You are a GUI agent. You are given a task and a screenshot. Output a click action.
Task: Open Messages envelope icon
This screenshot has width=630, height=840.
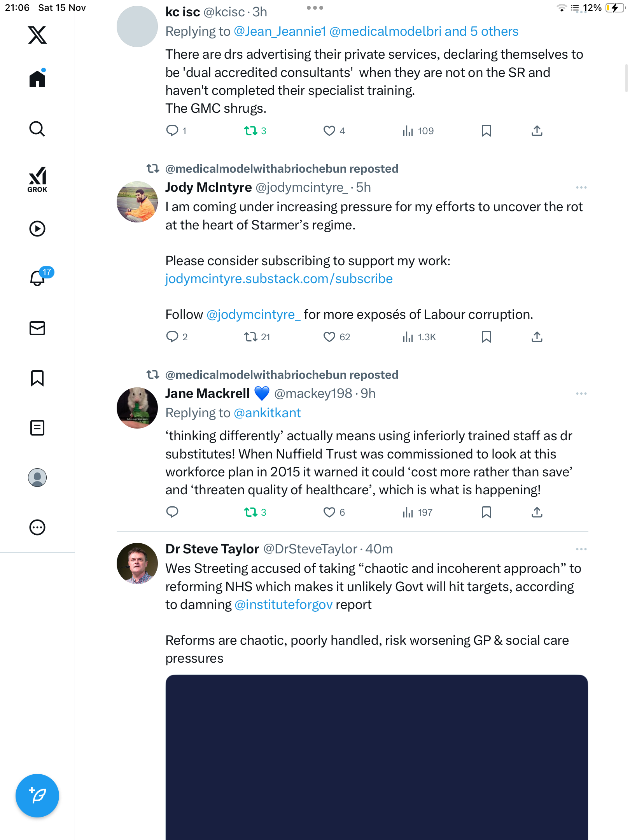point(37,328)
